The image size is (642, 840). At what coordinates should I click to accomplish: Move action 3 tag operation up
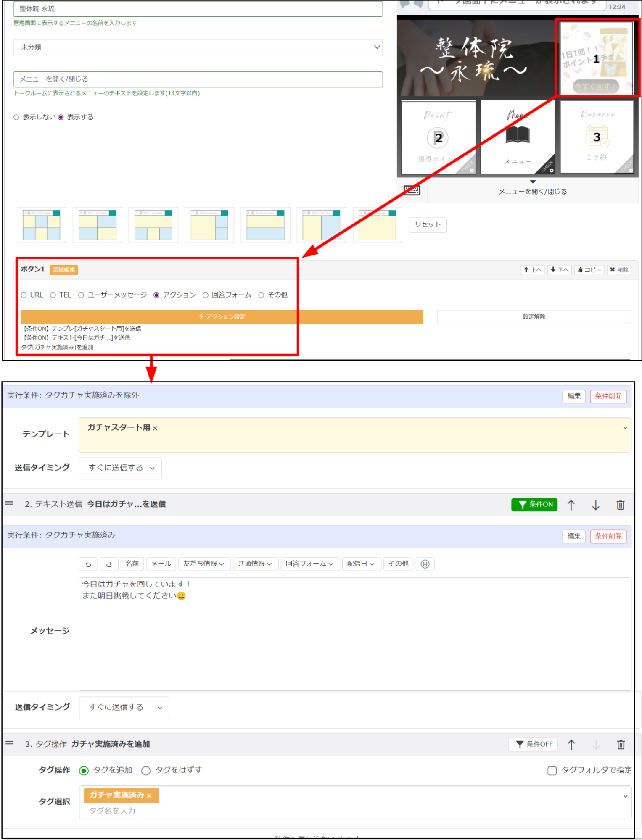click(x=571, y=745)
